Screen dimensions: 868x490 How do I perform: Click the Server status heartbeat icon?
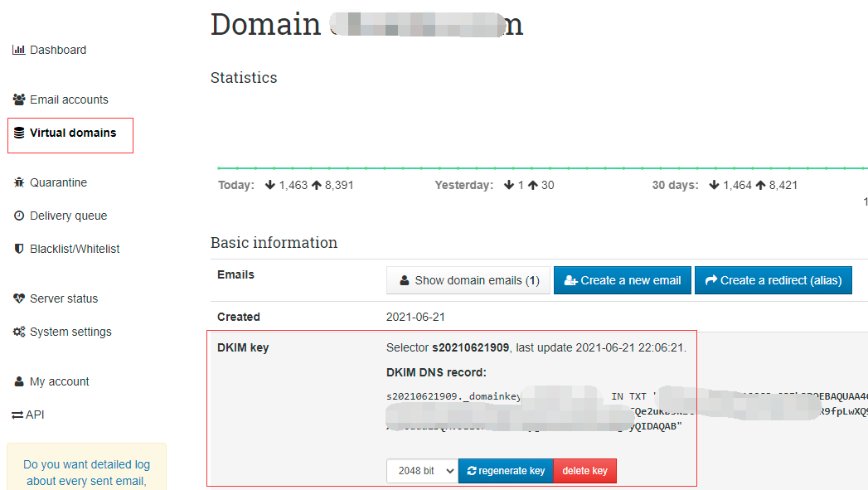point(19,298)
